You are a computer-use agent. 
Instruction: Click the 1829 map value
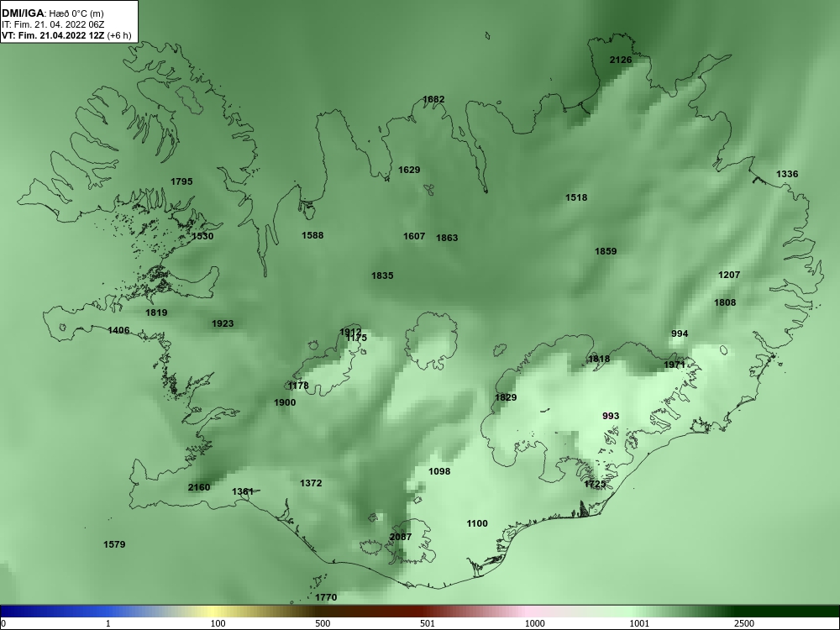pos(506,397)
